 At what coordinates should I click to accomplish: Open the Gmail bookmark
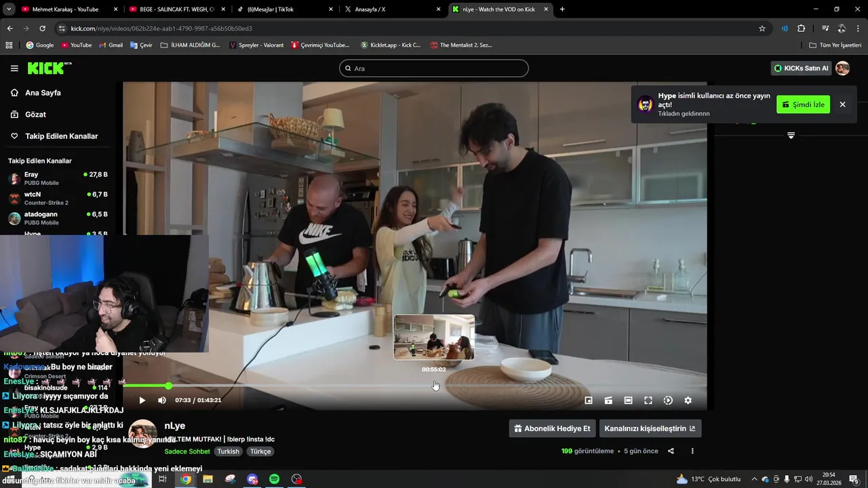point(111,45)
